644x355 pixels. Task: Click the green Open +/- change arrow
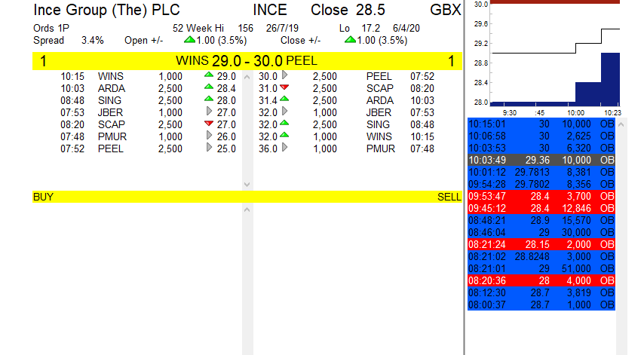pos(189,40)
